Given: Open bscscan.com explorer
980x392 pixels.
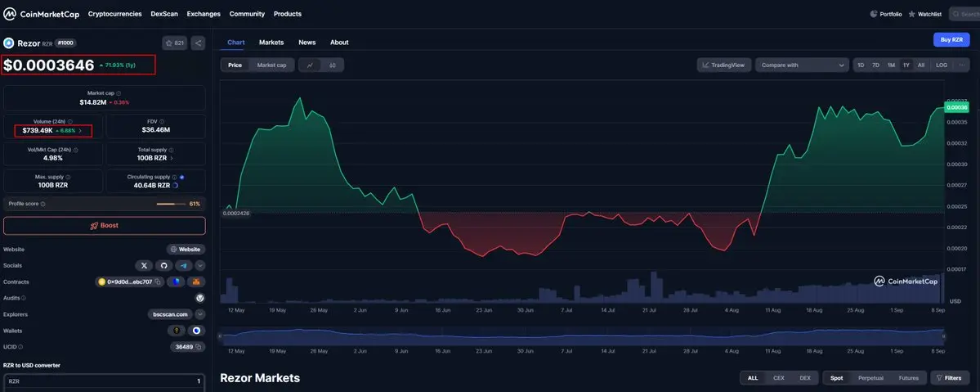Looking at the screenshot, I should click(170, 314).
